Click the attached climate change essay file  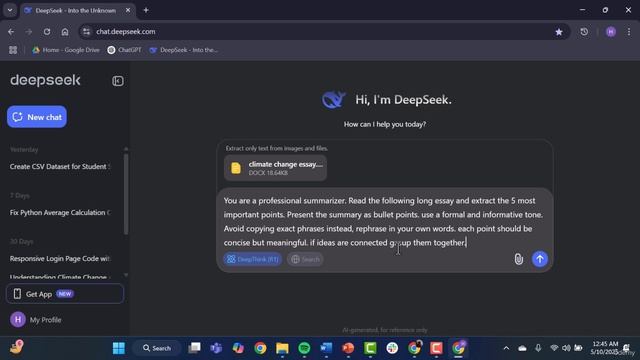276,168
